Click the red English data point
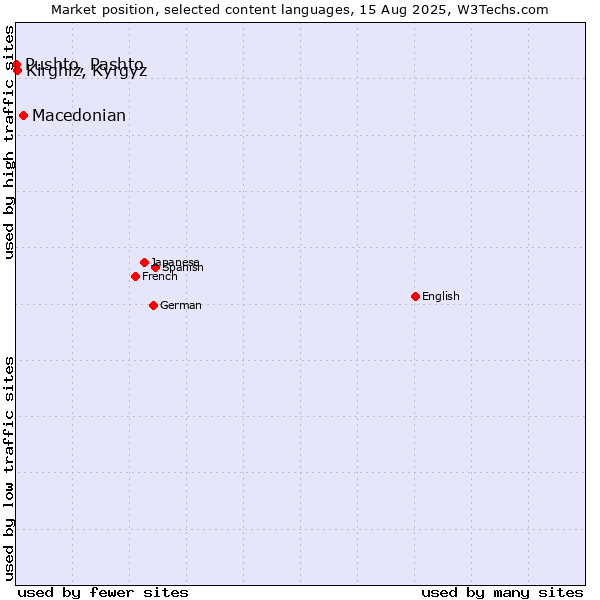Image resolution: width=600 pixels, height=600 pixels. [415, 296]
